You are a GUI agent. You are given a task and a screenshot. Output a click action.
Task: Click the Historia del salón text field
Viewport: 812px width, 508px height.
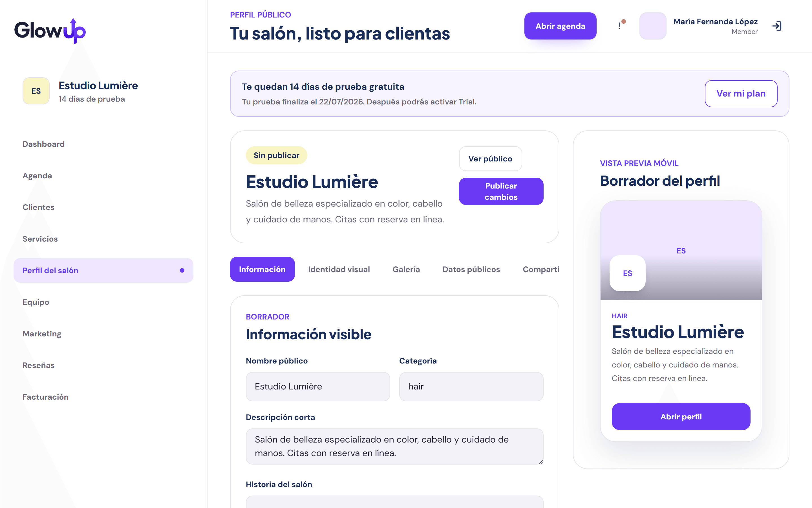coord(395,502)
